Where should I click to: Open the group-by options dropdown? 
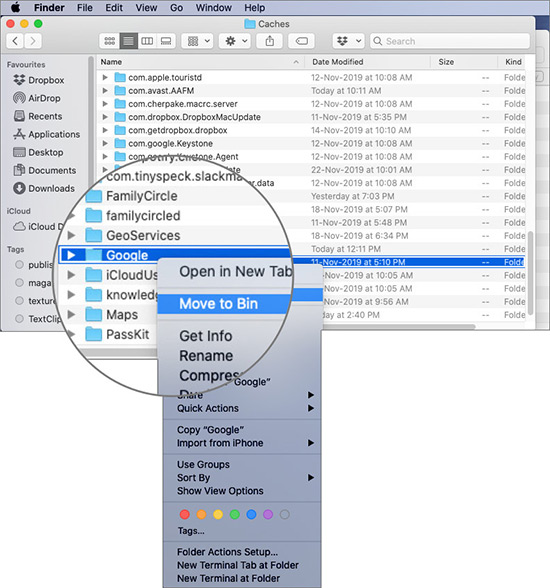[198, 41]
